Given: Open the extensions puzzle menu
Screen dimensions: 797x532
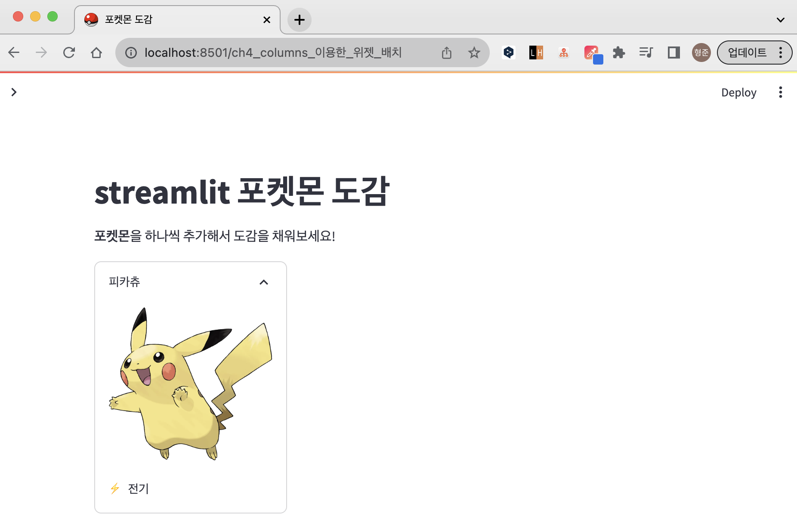Looking at the screenshot, I should click(x=619, y=53).
